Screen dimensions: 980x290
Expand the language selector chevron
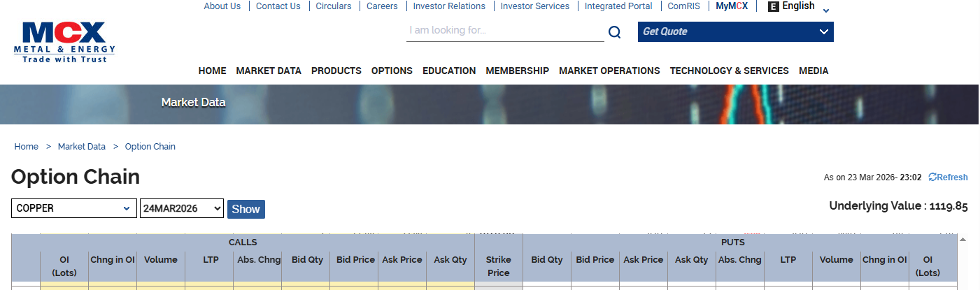pos(825,10)
